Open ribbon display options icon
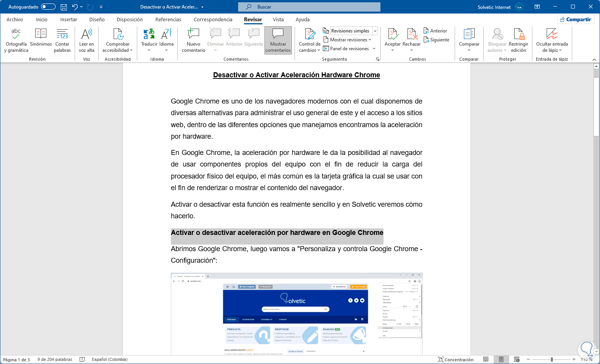Screen dimensions: 600x364 (537, 7)
